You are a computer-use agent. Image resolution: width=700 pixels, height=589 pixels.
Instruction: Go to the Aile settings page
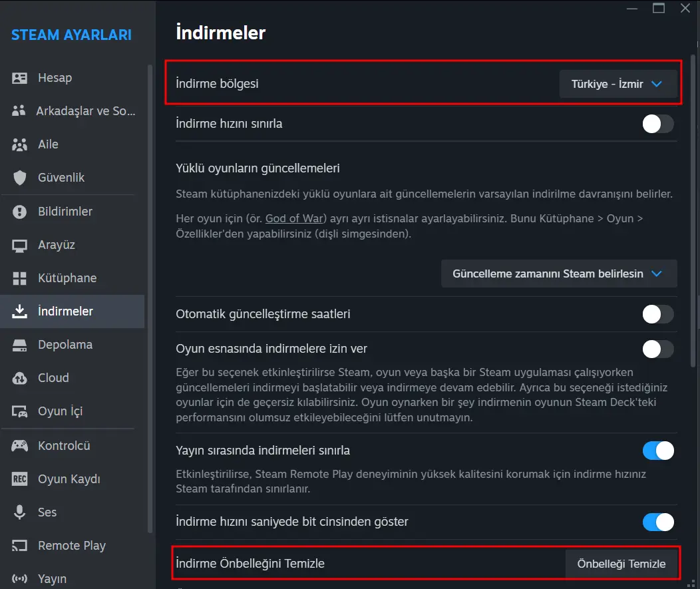73,144
